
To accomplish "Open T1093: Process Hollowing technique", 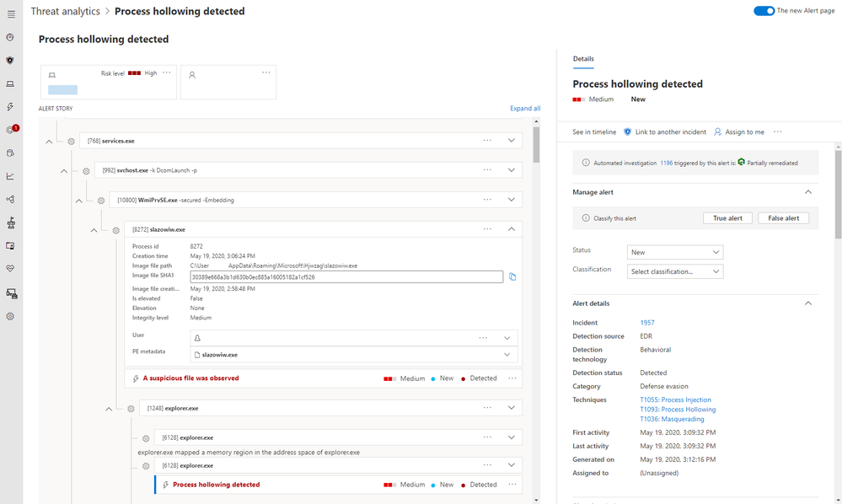I will click(678, 410).
